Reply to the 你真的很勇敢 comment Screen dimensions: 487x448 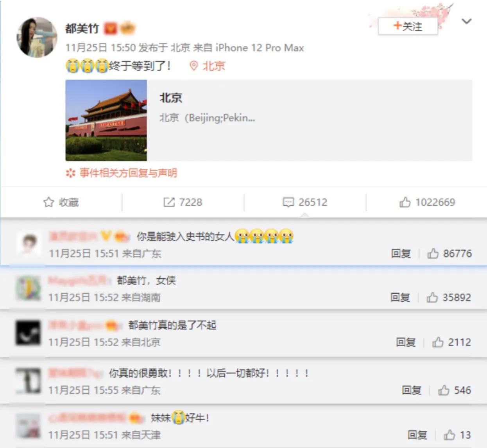(412, 390)
